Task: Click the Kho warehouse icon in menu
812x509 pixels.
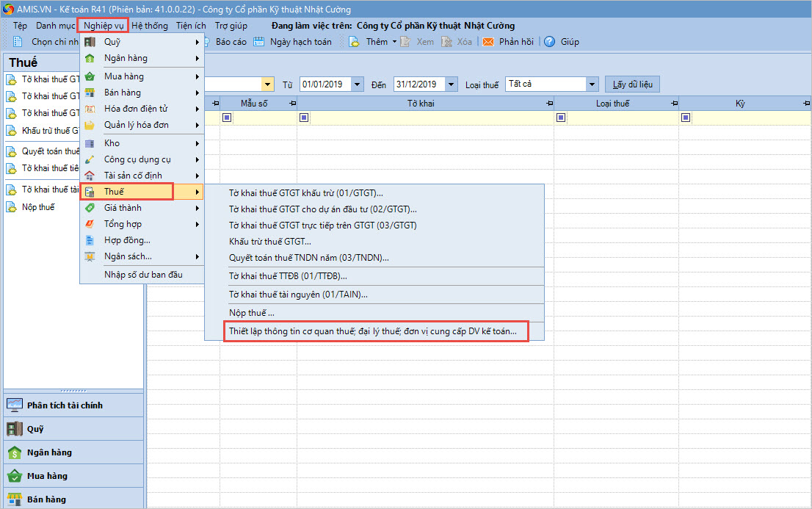Action: 90,143
